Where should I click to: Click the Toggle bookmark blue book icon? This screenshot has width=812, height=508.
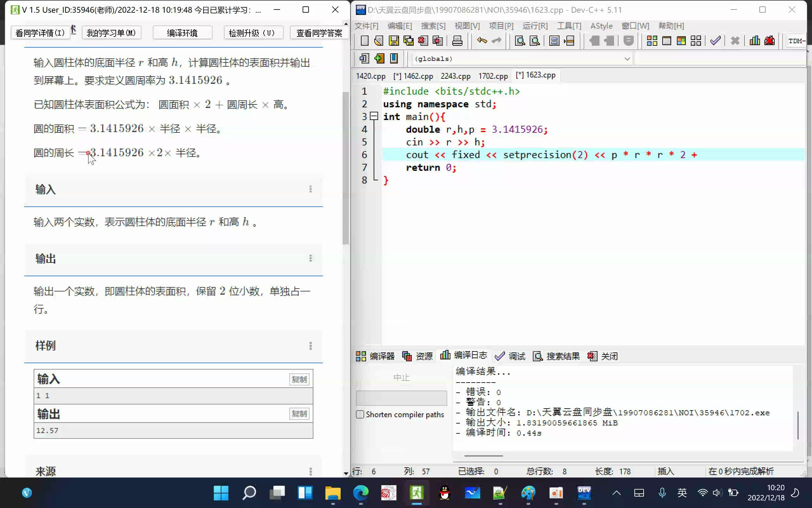[394, 58]
